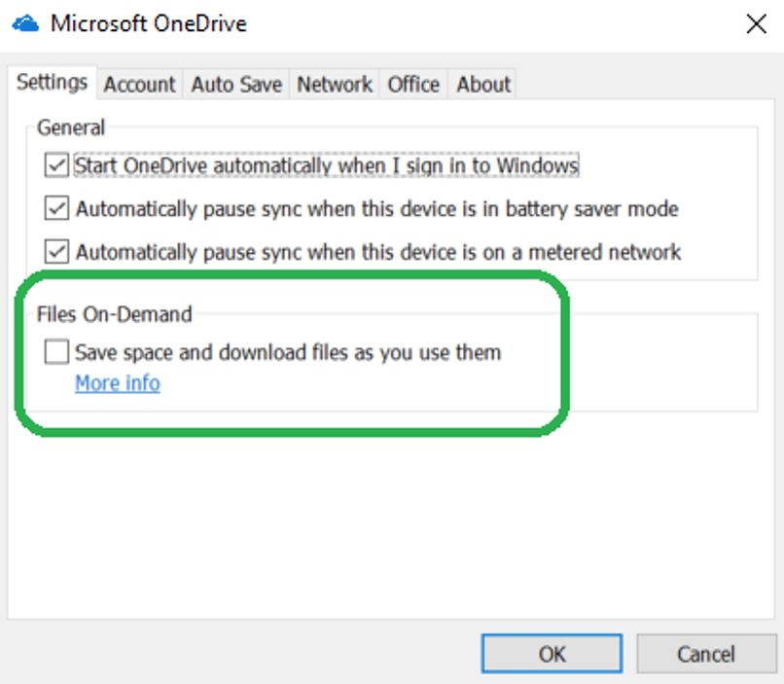Click the 'Start OneDrive automatically when I sign in' label text

coord(327,166)
